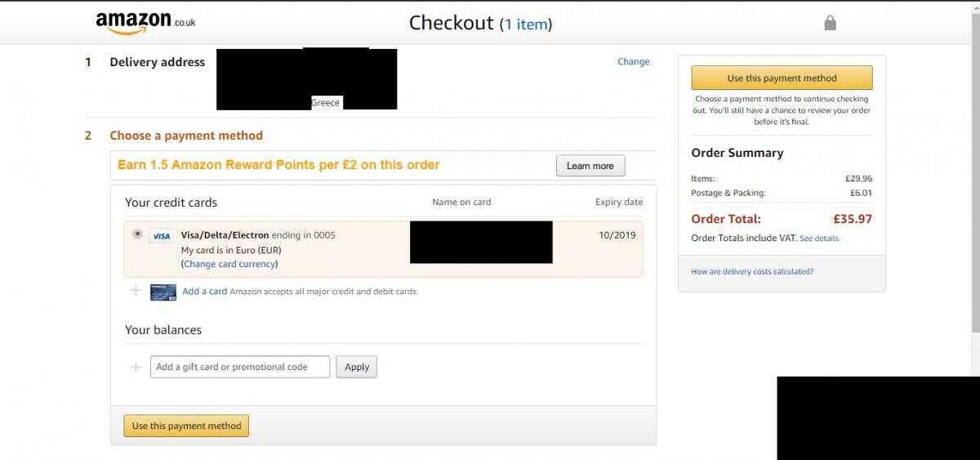Select the Visa ending in 0005 radio button
980x460 pixels.
coord(137,234)
